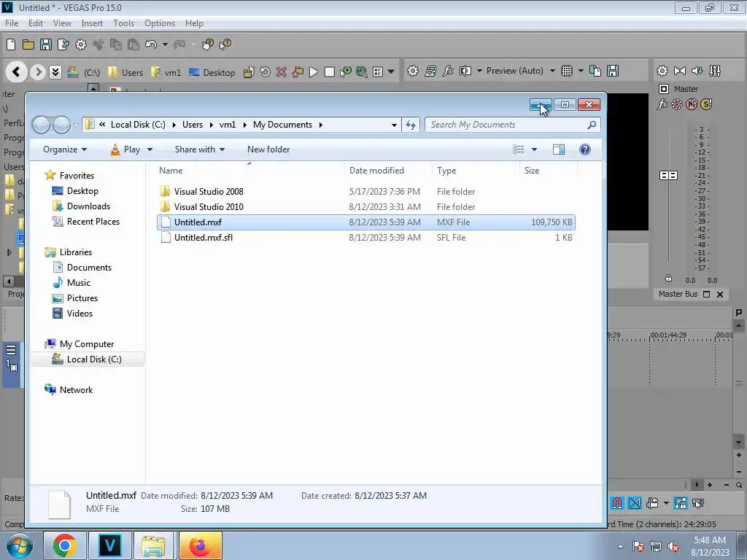Click the Automation Settings icon under Master
The width and height of the screenshot is (747, 560).
676,104
